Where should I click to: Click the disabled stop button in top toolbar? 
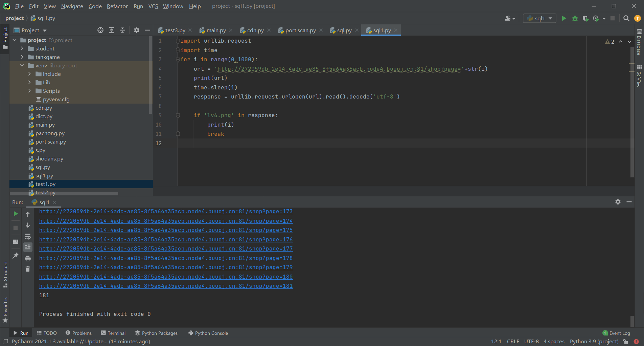(x=613, y=18)
